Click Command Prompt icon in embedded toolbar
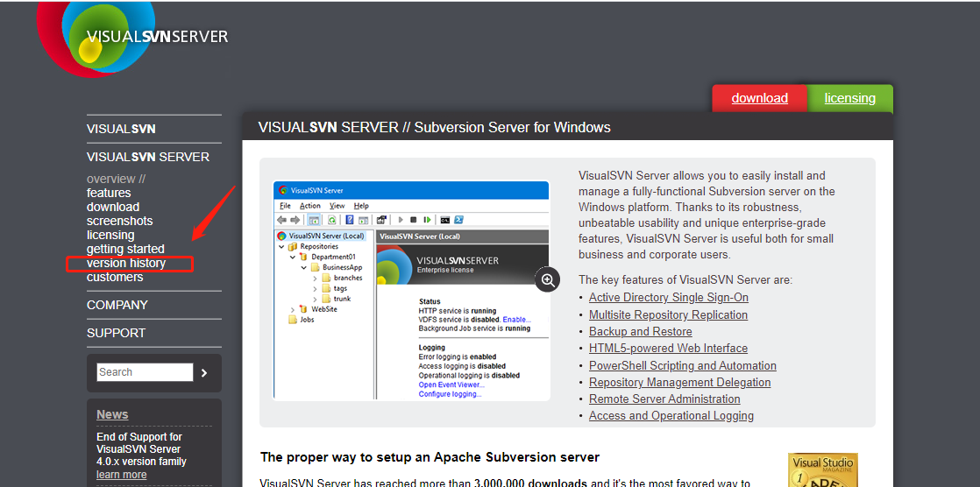 445,220
